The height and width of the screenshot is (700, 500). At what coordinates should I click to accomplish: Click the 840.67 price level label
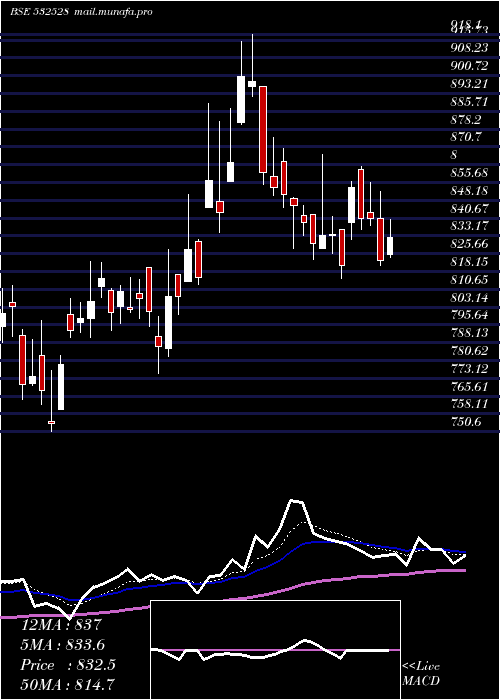468,208
